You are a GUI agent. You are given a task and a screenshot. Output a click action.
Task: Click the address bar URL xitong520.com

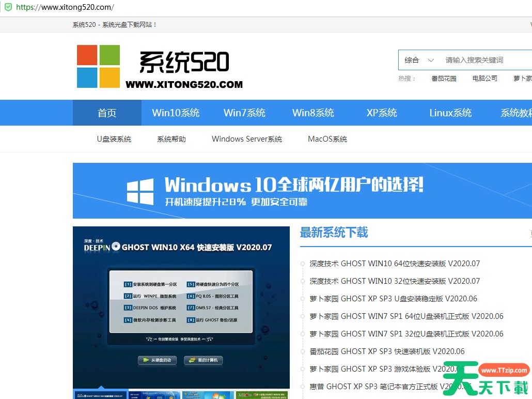point(65,7)
